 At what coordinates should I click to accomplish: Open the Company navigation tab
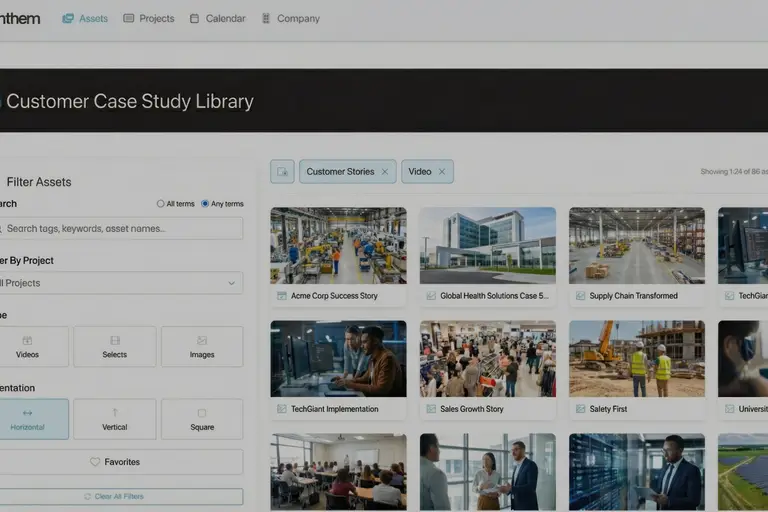[x=290, y=19]
